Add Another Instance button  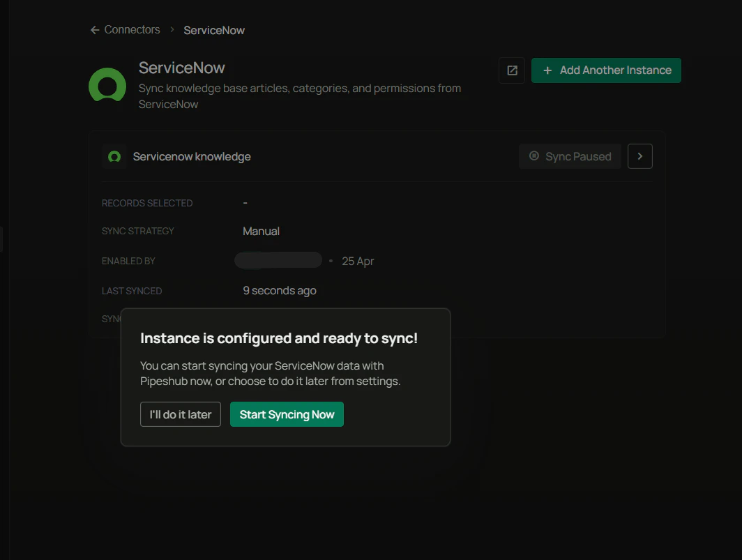point(606,70)
